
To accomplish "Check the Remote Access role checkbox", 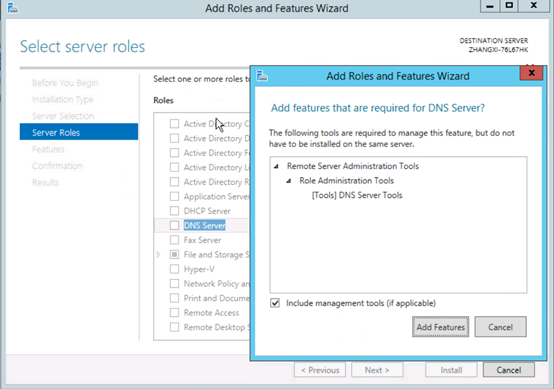I will tap(175, 313).
